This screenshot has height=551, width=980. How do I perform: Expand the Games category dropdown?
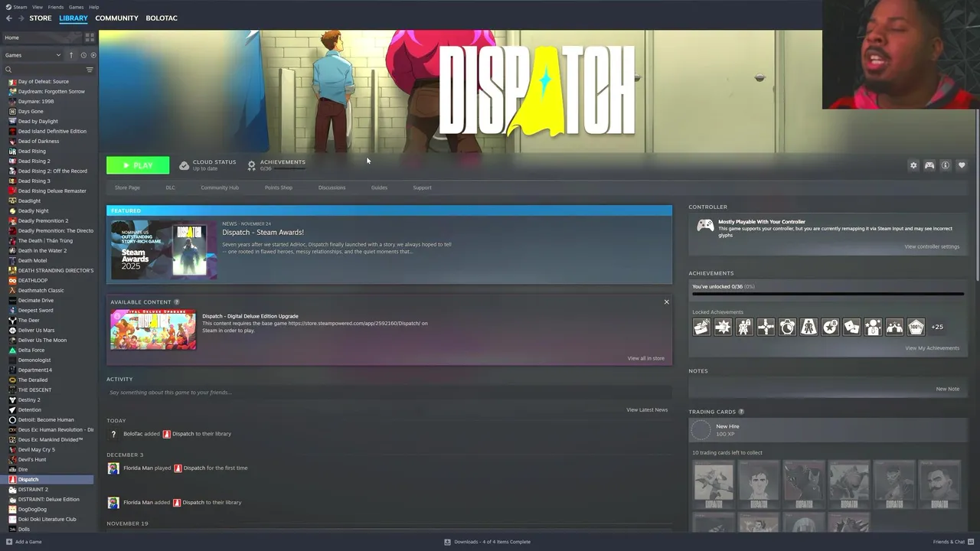pyautogui.click(x=32, y=55)
